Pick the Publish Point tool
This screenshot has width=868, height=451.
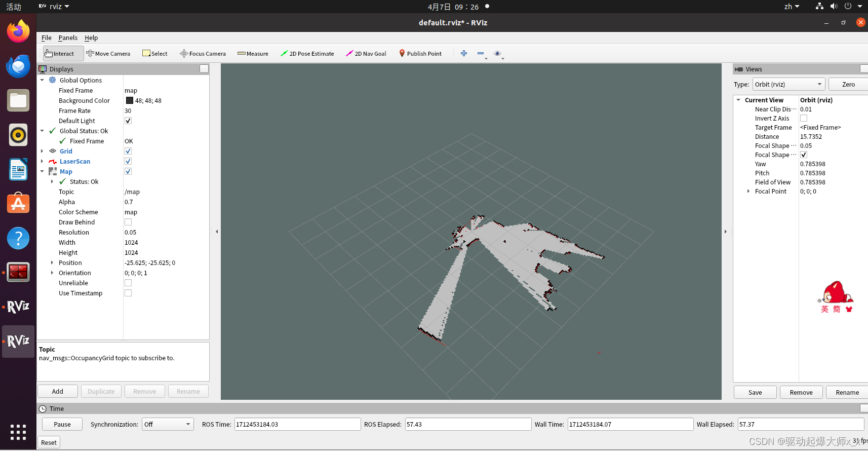[420, 54]
